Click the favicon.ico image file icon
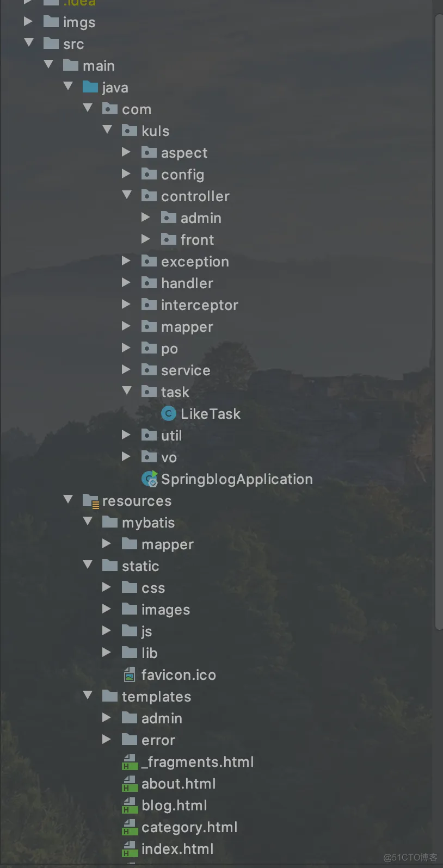 [x=130, y=675]
